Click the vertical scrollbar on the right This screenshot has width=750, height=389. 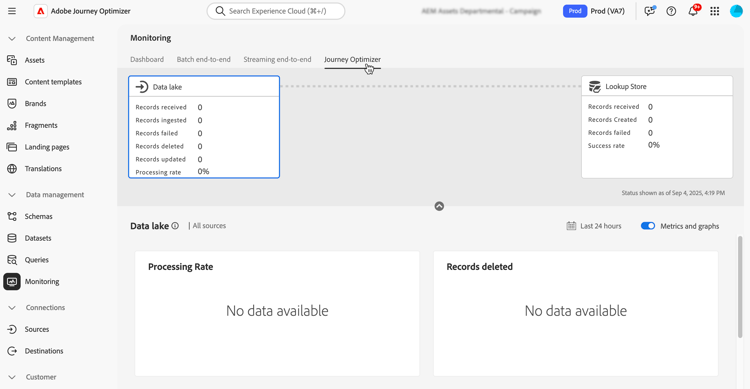(x=740, y=287)
